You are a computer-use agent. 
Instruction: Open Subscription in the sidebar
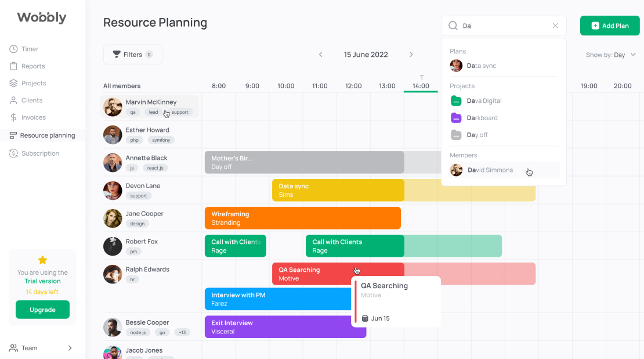[x=34, y=153]
